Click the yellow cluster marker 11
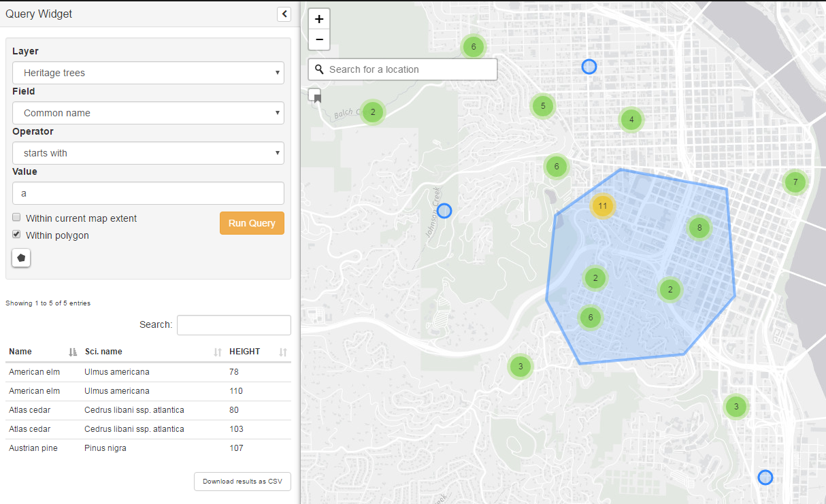Screen dimensions: 826x504 pyautogui.click(x=602, y=205)
